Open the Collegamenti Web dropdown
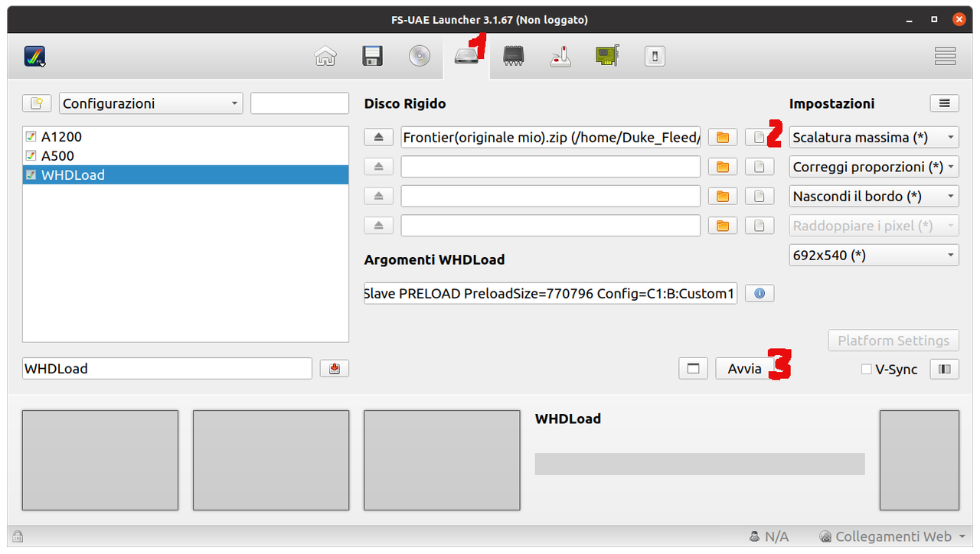Screen dimensions: 980x554 tap(893, 536)
